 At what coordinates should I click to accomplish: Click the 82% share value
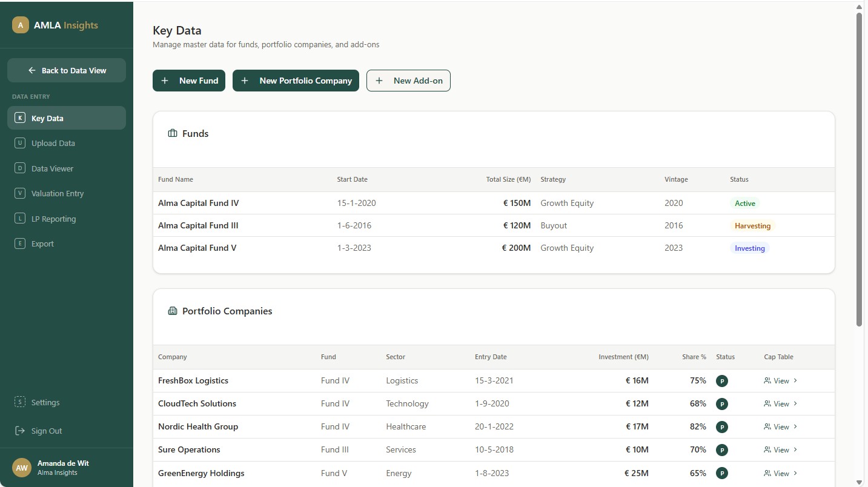coord(698,426)
